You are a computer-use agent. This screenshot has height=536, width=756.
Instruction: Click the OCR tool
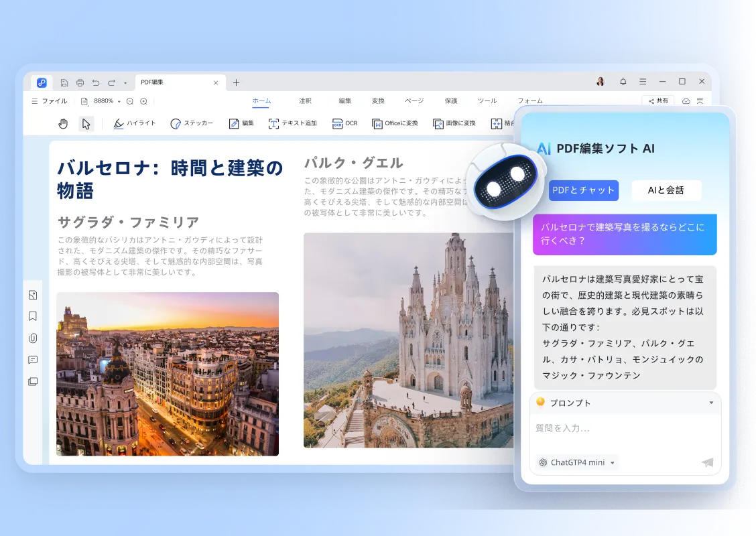344,123
